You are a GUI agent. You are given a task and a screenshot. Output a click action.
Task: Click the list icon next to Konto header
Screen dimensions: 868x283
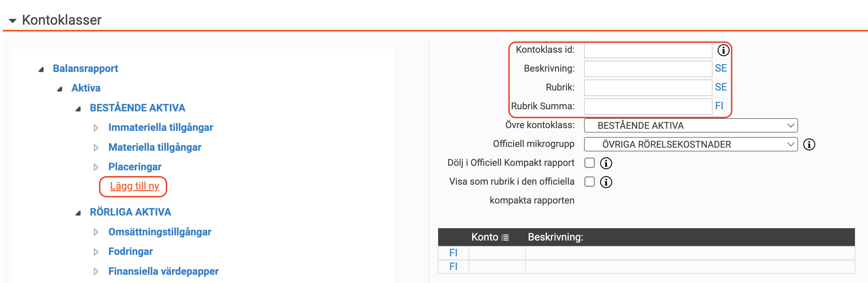(505, 237)
